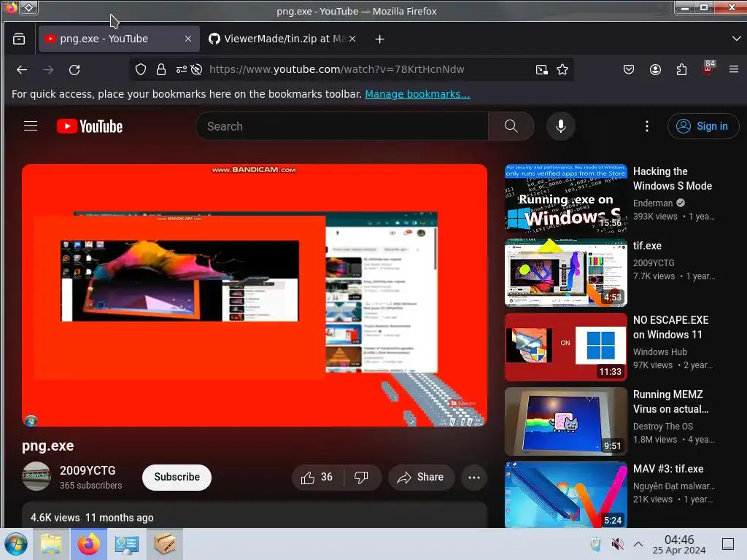Viewport: 747px width, 560px height.
Task: Click title 'Hacking the Windows S Mode'
Action: pyautogui.click(x=672, y=179)
